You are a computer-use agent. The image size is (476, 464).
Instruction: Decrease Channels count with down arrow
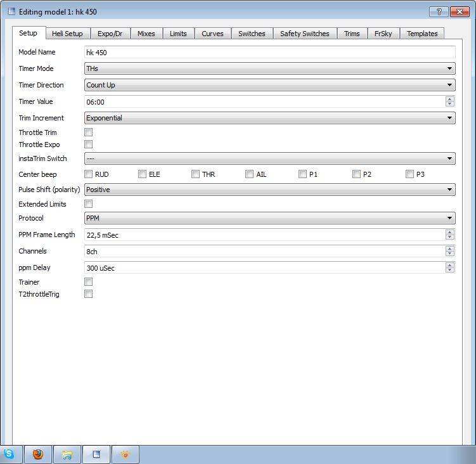click(x=449, y=254)
